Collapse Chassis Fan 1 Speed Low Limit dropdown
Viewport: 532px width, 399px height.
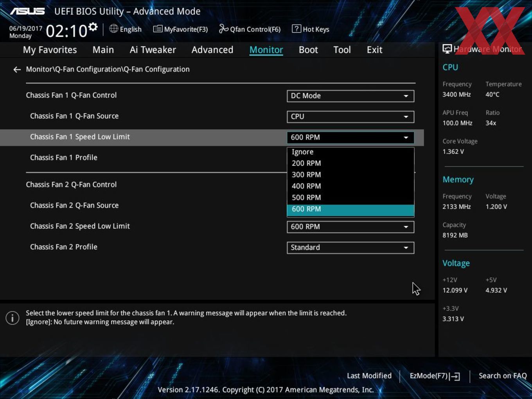[350, 137]
